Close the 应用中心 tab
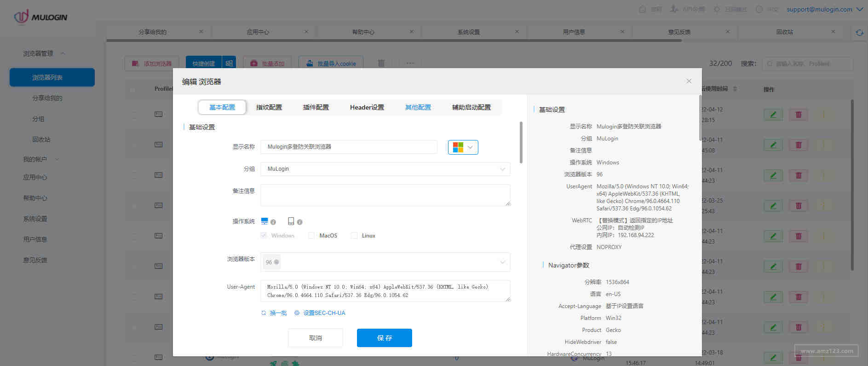The image size is (868, 366). tap(306, 32)
